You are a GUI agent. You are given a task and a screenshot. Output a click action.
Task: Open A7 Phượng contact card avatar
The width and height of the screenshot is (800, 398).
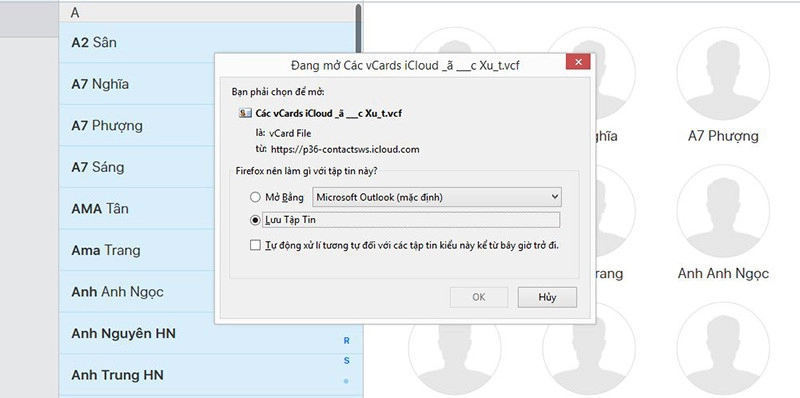723,73
